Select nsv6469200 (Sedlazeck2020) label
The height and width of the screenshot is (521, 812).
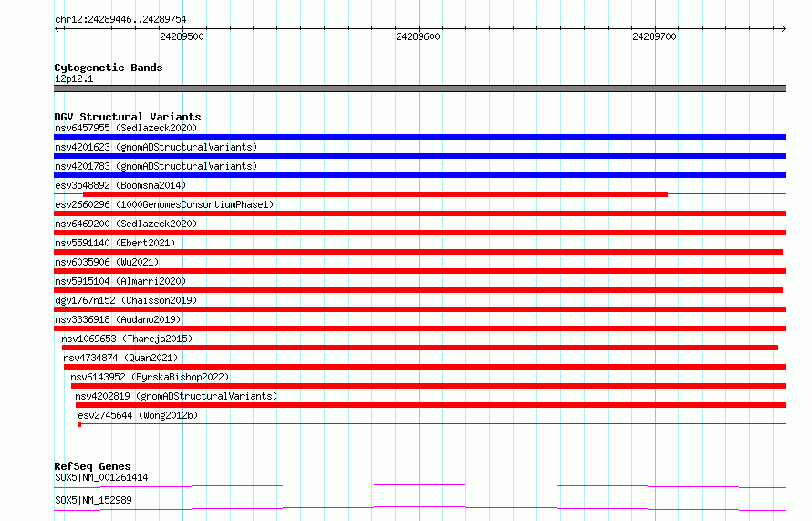(x=126, y=224)
